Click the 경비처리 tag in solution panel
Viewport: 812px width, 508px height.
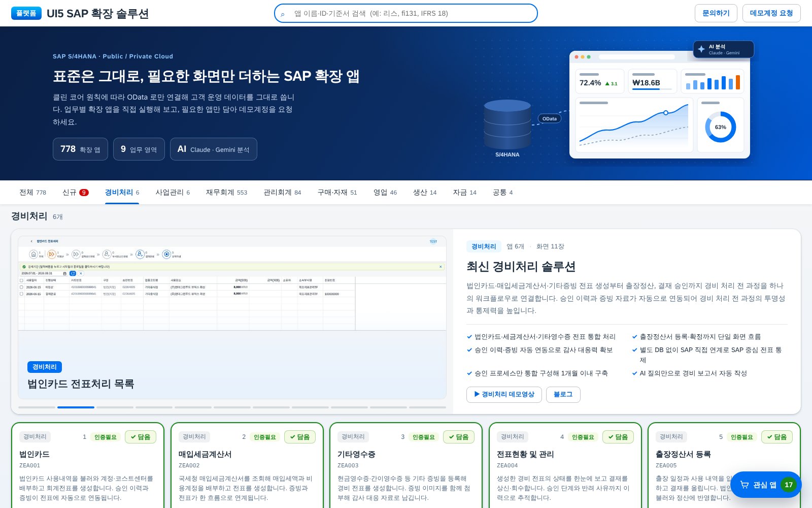point(484,246)
